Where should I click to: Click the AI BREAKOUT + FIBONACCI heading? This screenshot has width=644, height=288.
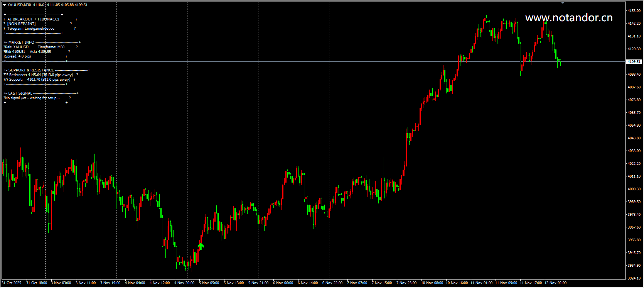point(34,19)
